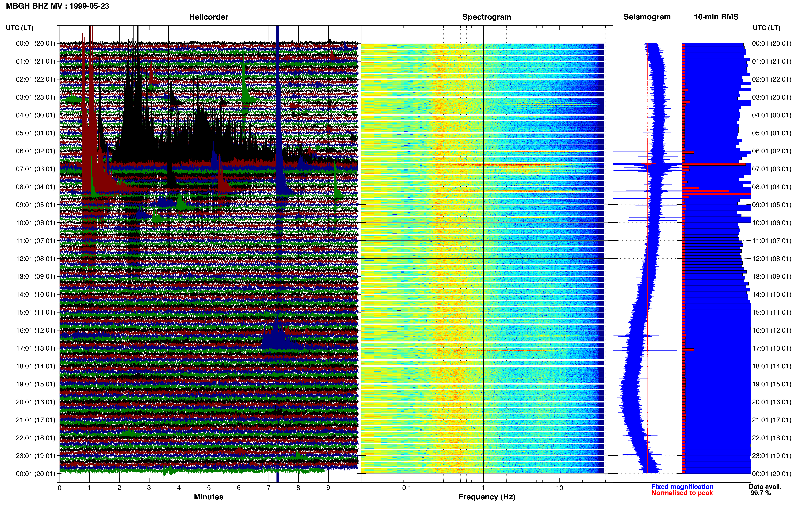
Task: Click tick label 1 on the Frequency axis
Action: point(483,488)
